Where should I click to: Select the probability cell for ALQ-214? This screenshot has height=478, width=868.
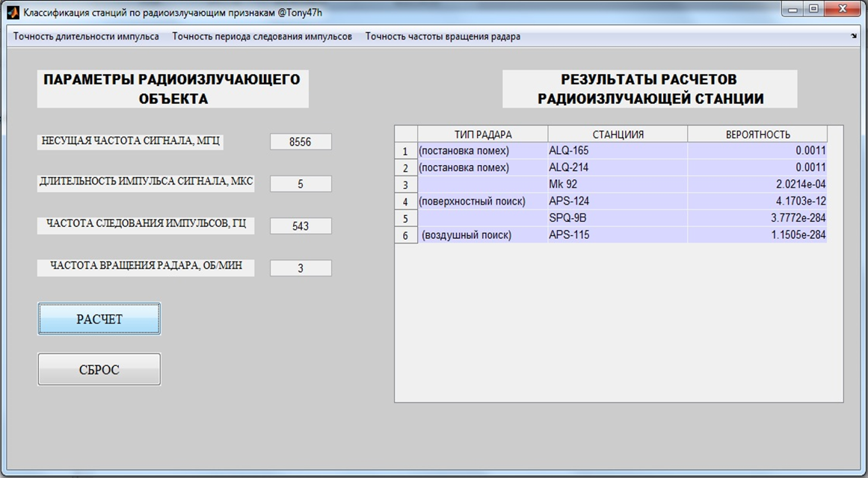757,167
